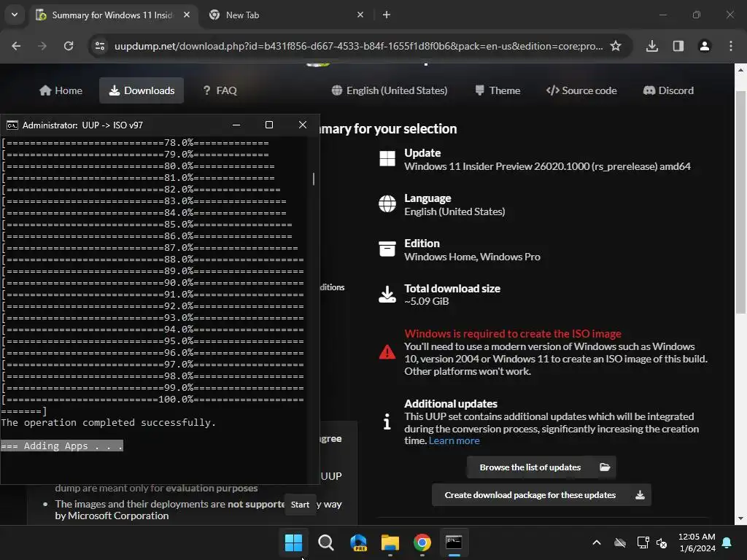Open the FAQ page
Screen dimensions: 747x560
click(220, 90)
